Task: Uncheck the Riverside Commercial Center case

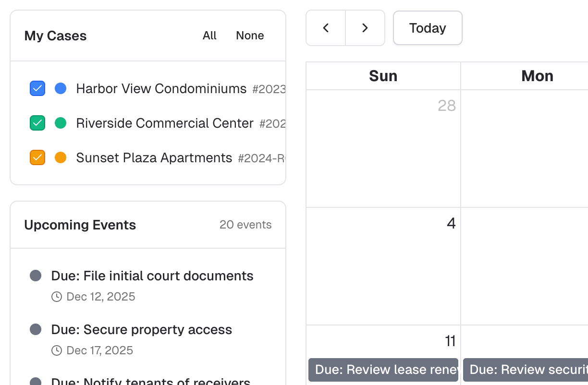Action: pyautogui.click(x=37, y=123)
